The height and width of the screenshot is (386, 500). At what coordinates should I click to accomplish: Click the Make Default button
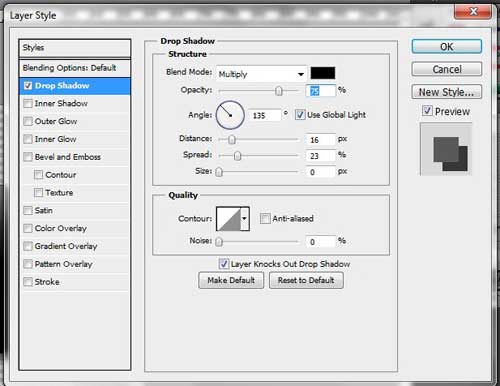(231, 280)
